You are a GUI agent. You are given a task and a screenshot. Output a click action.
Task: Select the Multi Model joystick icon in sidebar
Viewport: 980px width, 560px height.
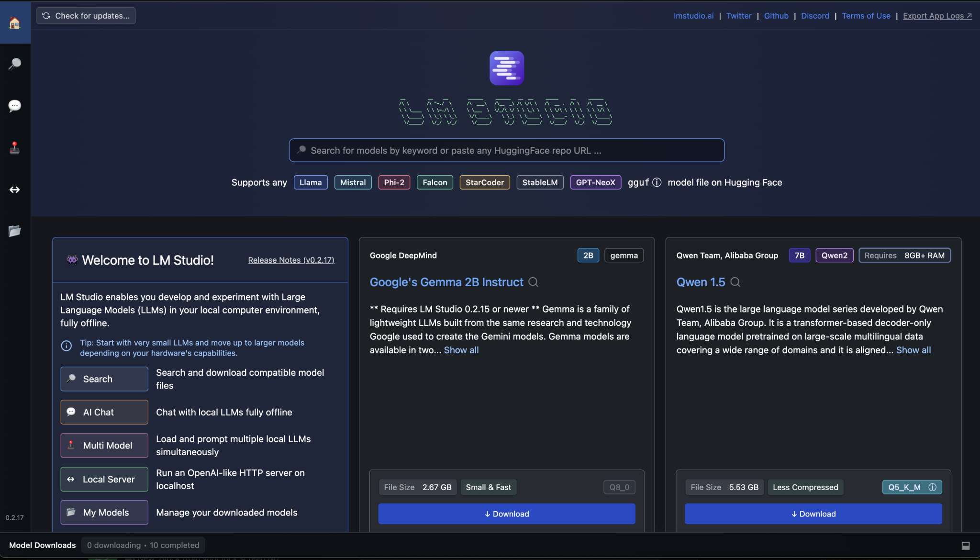(x=15, y=147)
